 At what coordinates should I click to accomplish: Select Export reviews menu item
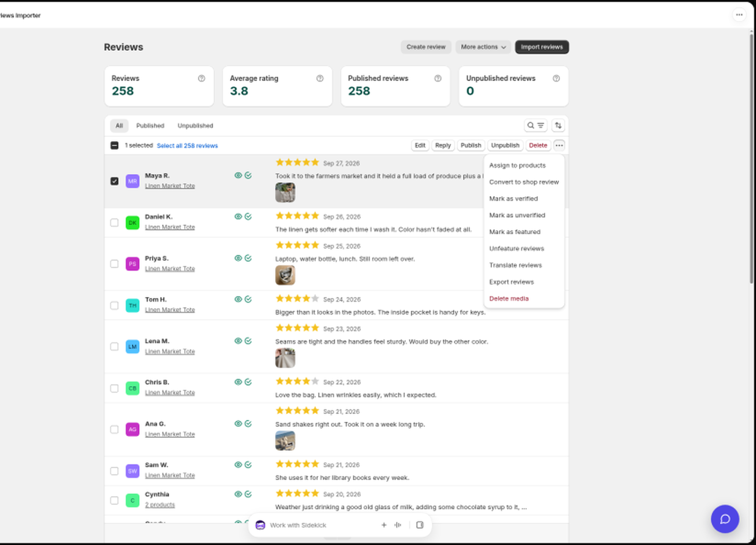pos(524,282)
